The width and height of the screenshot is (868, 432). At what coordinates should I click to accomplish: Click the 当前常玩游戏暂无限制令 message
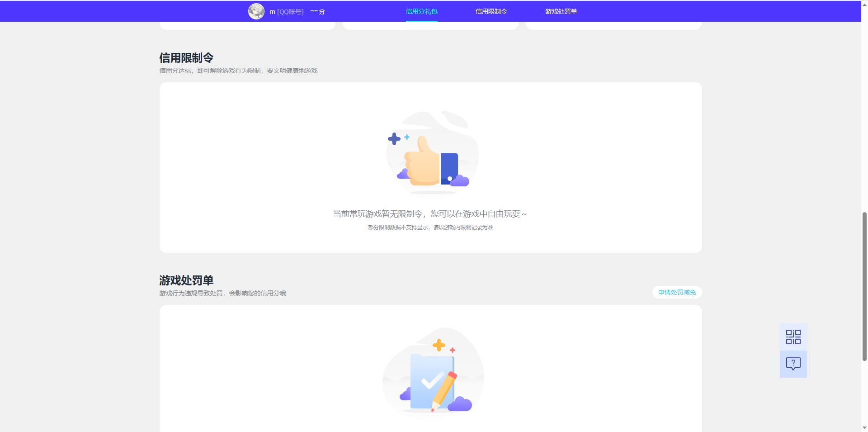[430, 214]
